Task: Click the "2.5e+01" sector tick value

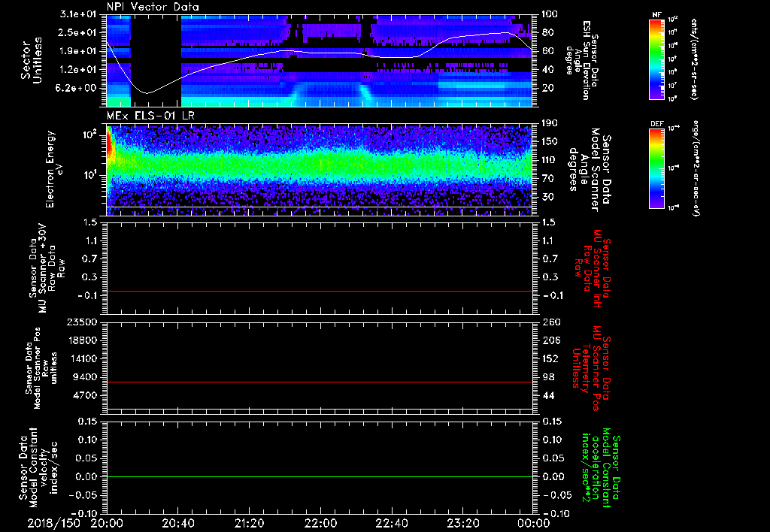Action: 78,32
